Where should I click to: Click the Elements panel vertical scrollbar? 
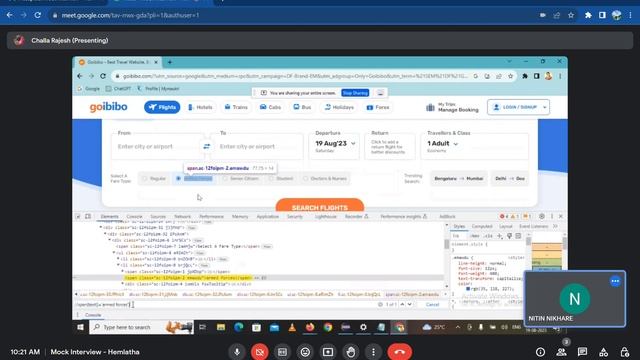point(447,255)
